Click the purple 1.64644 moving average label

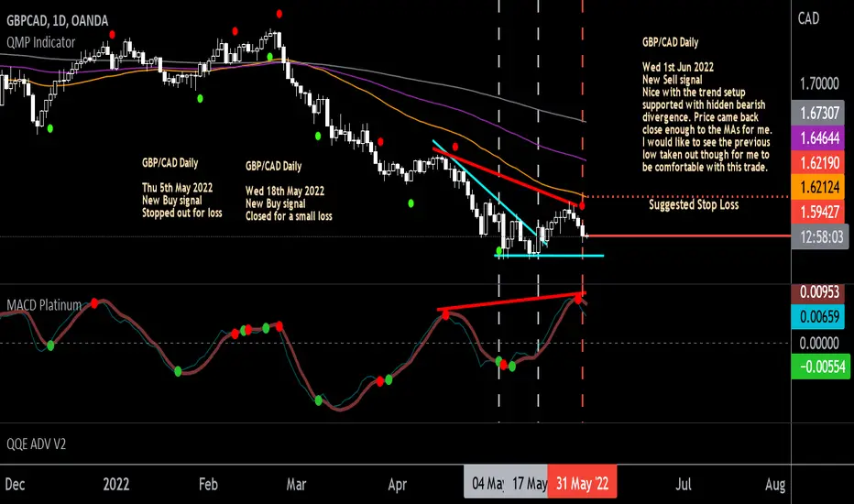tap(818, 137)
